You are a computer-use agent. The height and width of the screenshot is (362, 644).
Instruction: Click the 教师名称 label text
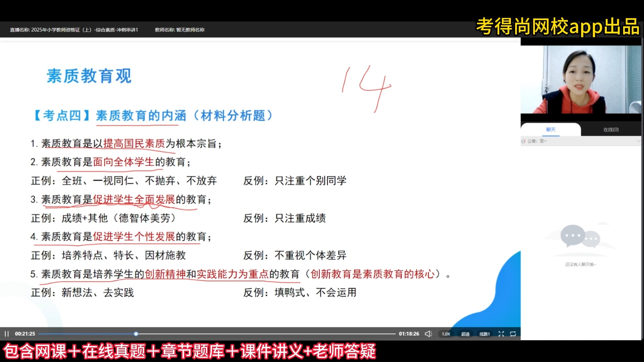180,30
